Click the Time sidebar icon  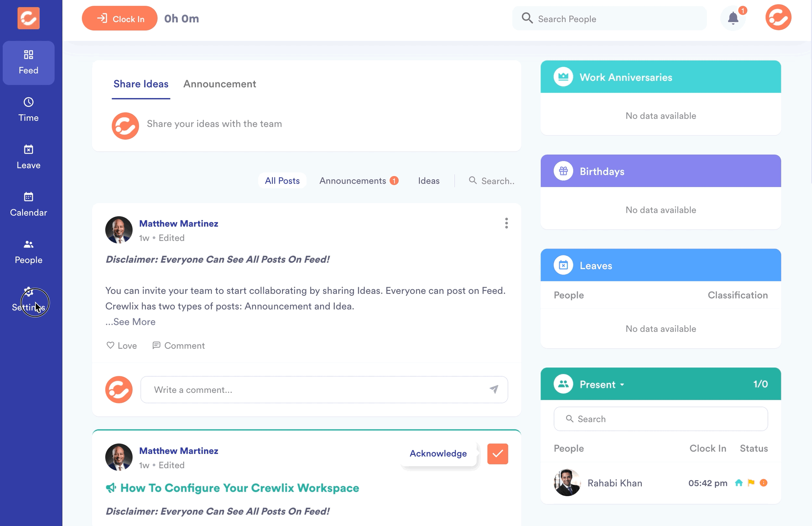(28, 108)
